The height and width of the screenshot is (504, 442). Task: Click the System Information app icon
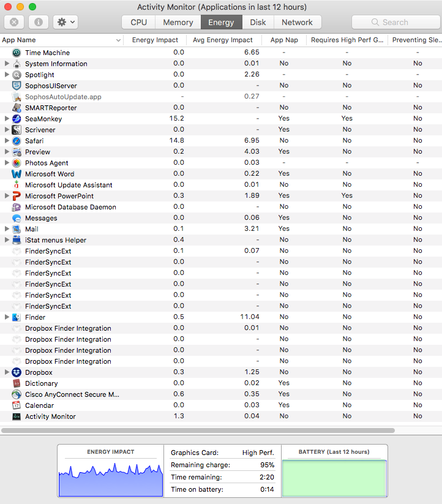[17, 64]
